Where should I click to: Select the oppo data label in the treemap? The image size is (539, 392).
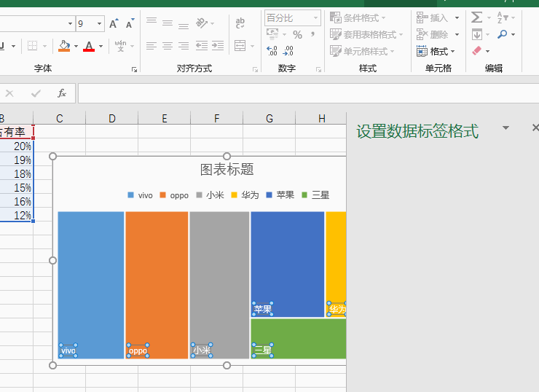(x=138, y=350)
